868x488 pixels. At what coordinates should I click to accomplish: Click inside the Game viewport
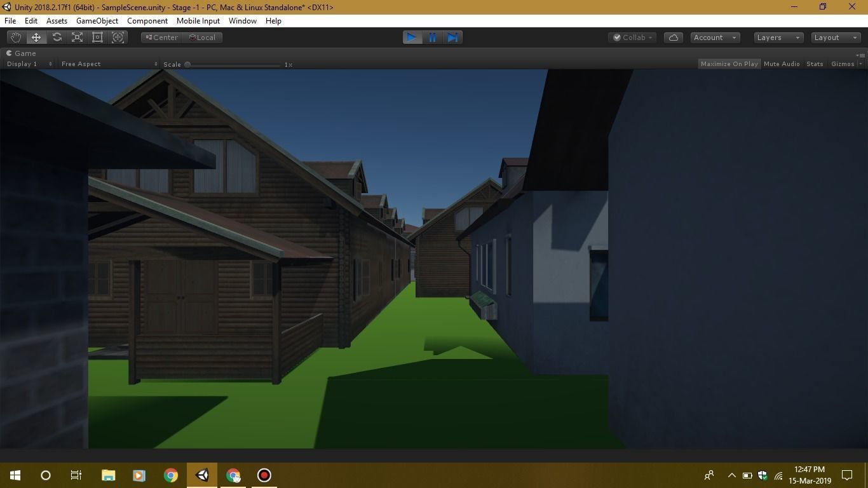434,259
